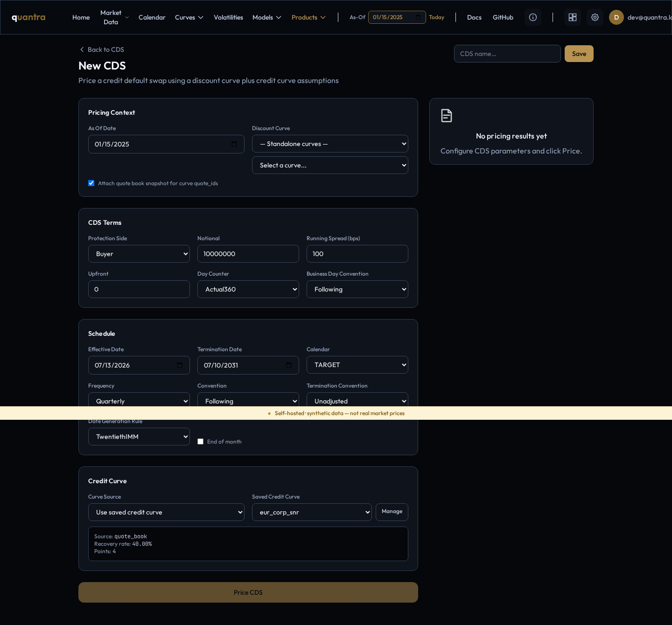Click the back arrow beside Back to CDS

click(82, 49)
